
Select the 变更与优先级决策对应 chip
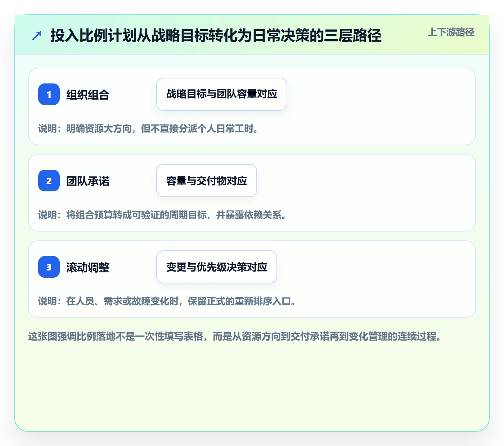point(217,267)
